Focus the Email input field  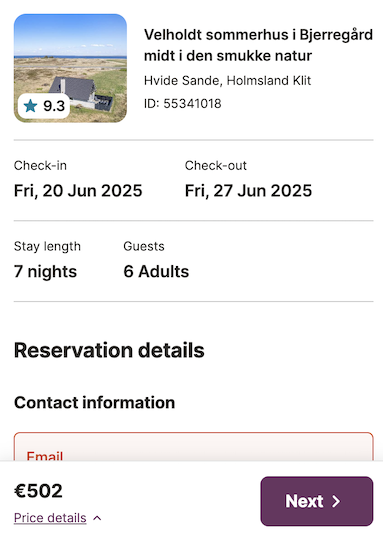pyautogui.click(x=194, y=447)
